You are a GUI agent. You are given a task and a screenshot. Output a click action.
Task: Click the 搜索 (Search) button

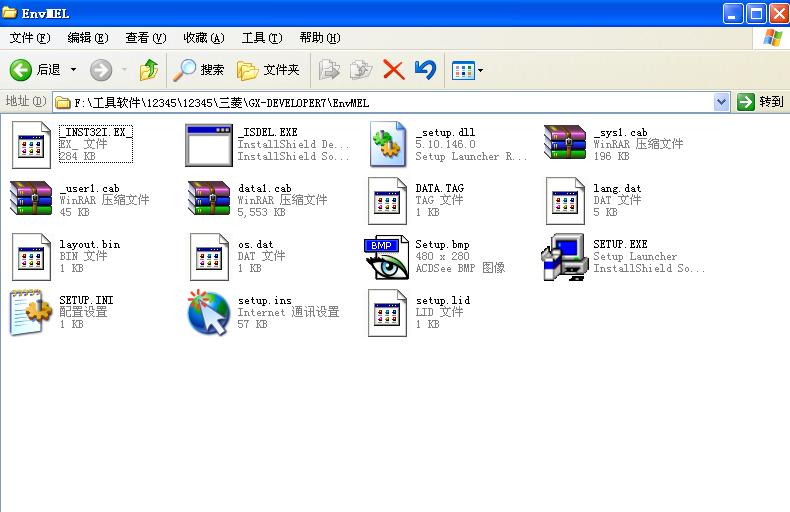(x=199, y=70)
